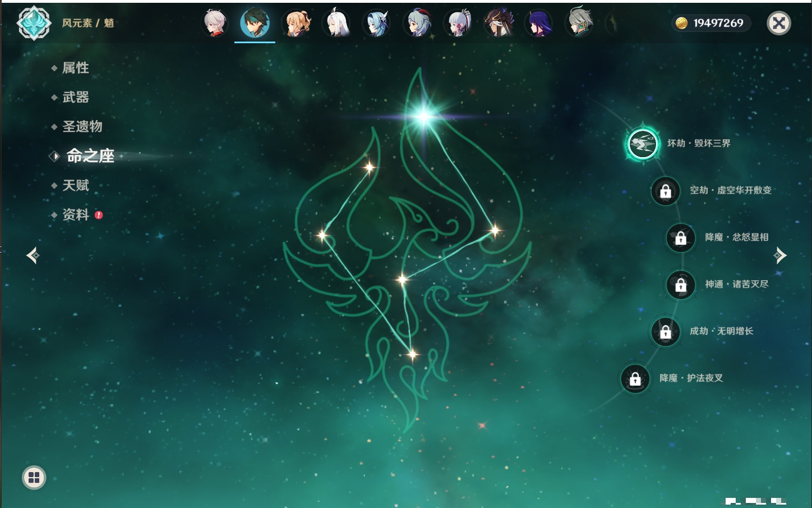Screen dimensions: 812x508
Task: Click lock icon for 神通·诸苦灭尽
Action: click(681, 285)
